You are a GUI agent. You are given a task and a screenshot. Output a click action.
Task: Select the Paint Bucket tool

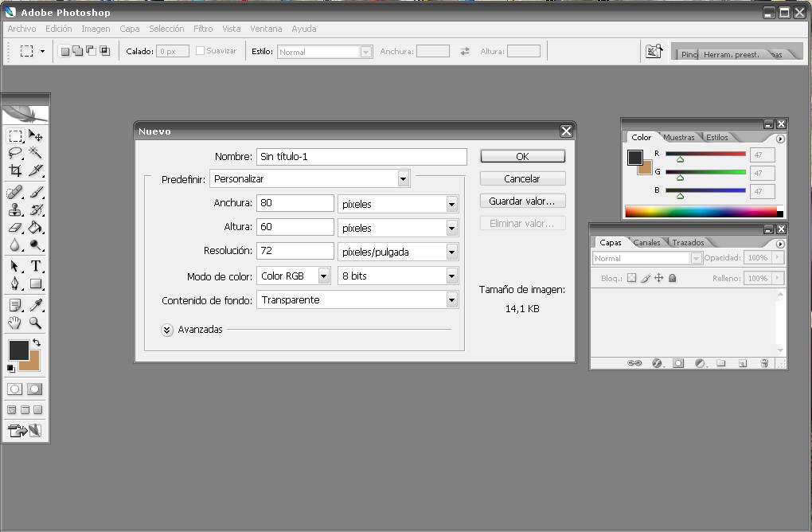click(35, 228)
